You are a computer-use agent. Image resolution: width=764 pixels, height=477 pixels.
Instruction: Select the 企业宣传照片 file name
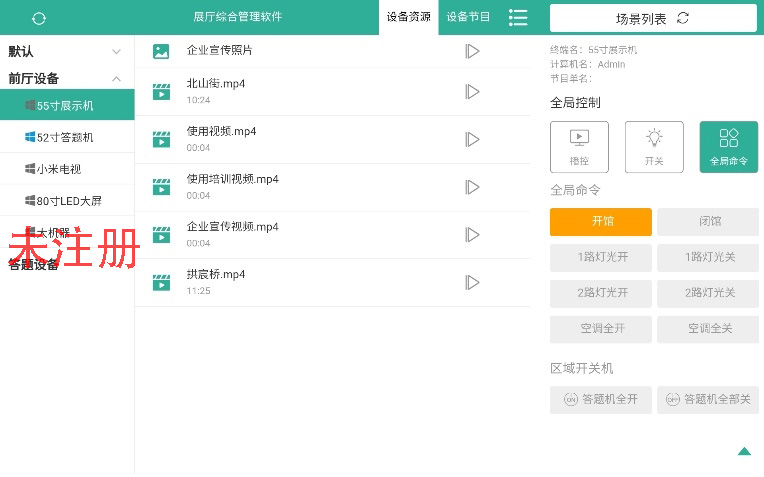[219, 50]
